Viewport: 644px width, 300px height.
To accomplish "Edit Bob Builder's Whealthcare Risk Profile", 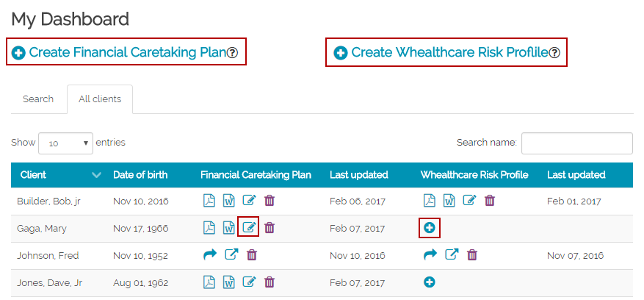I will point(469,200).
